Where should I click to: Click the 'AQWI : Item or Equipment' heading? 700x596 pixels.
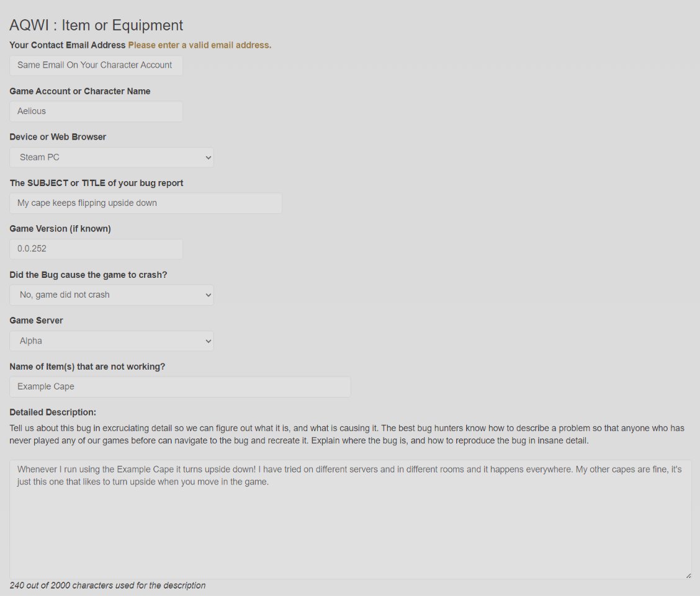[x=96, y=25]
